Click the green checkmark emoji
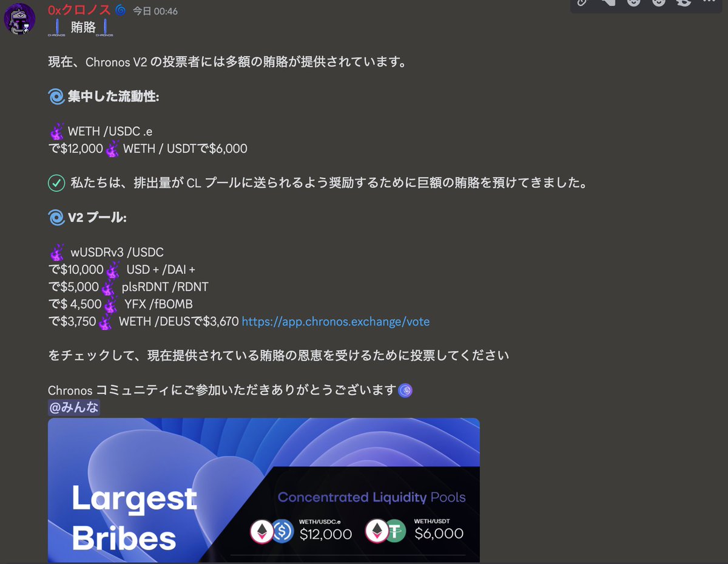 (56, 183)
